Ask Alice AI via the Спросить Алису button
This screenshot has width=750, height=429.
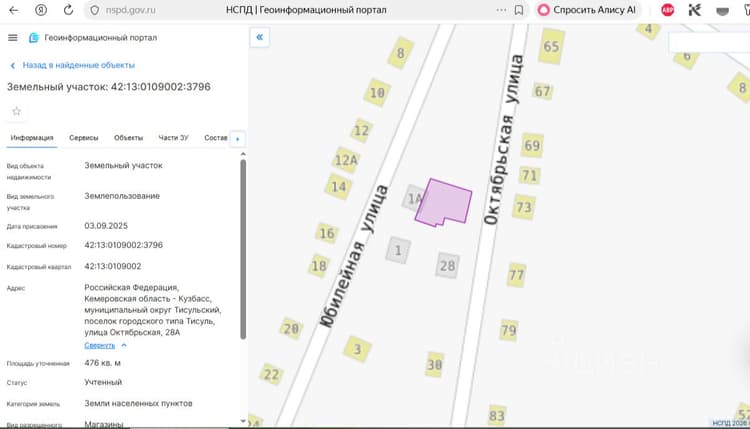[x=587, y=10]
